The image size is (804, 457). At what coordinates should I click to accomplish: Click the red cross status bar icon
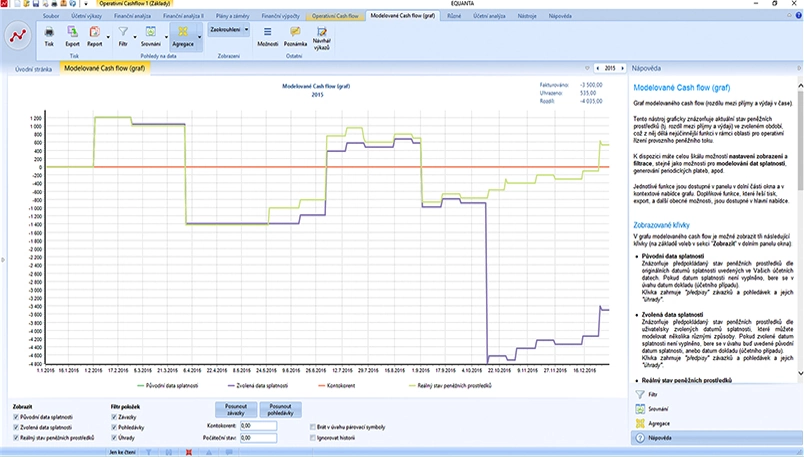coord(189,452)
